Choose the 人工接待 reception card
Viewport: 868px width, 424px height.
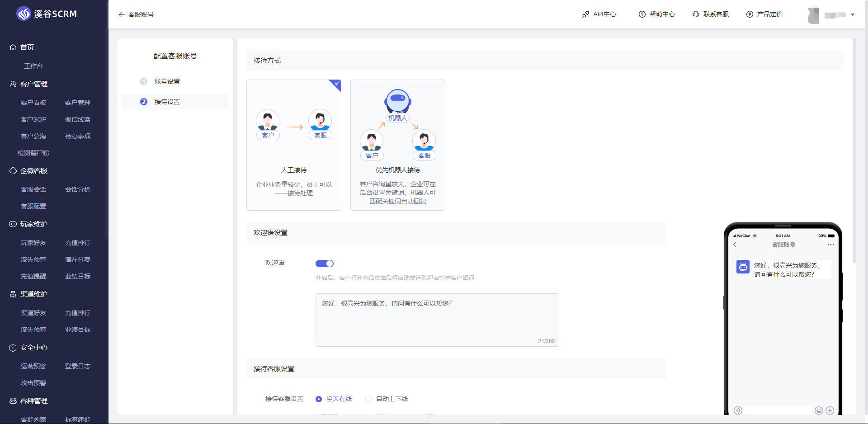(x=293, y=145)
